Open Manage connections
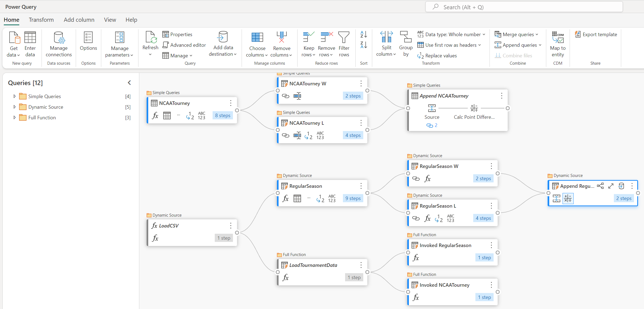Image resolution: width=644 pixels, height=309 pixels. [59, 44]
